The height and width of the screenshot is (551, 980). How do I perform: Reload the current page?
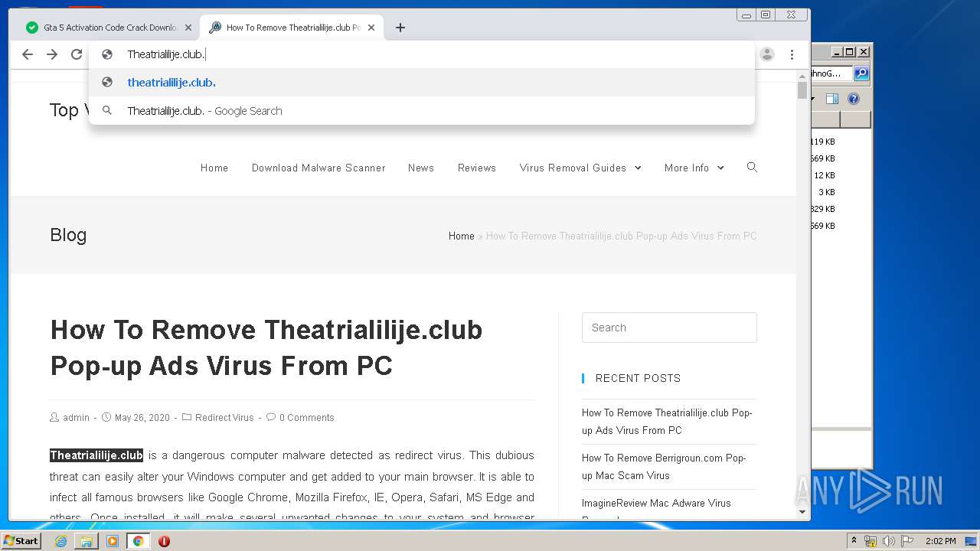pyautogui.click(x=77, y=54)
